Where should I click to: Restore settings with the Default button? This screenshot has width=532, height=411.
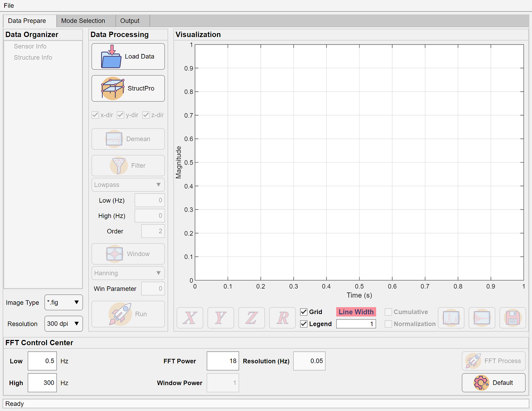click(x=494, y=382)
